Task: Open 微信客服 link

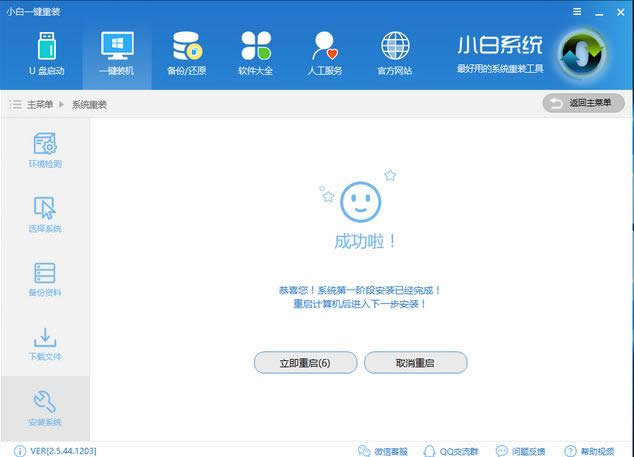Action: [383, 451]
